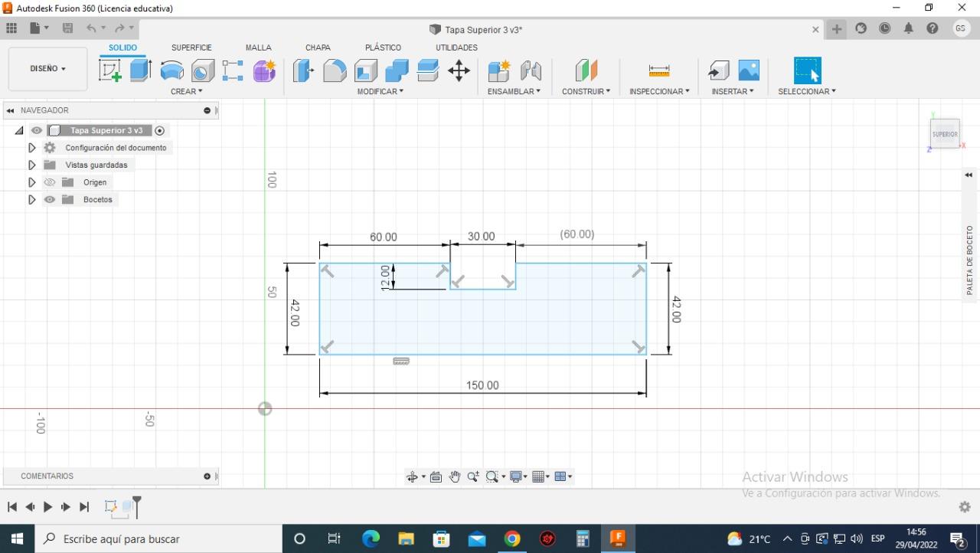This screenshot has height=553, width=980.
Task: Click the Press Pull tool icon
Action: (x=303, y=70)
